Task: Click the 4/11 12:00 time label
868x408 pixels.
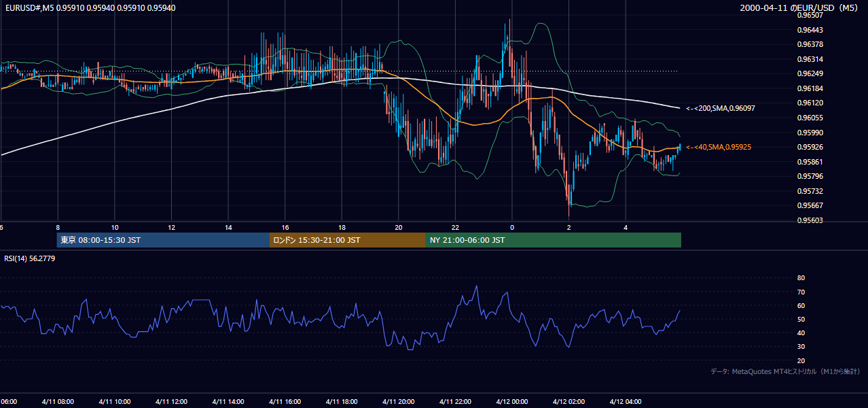Action: [171, 401]
